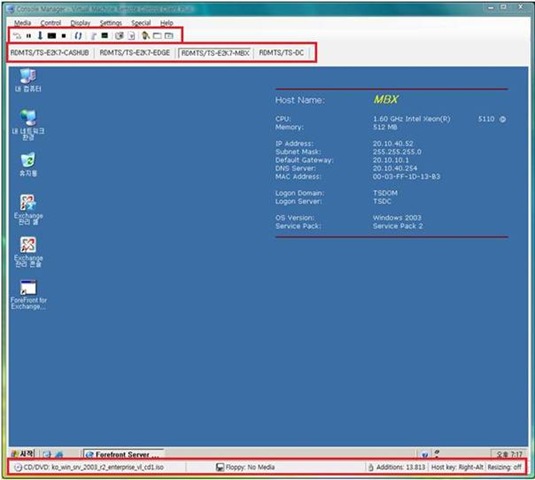Click the Windows 2003 OS version text
Image resolution: width=535 pixels, height=480 pixels.
[x=397, y=218]
